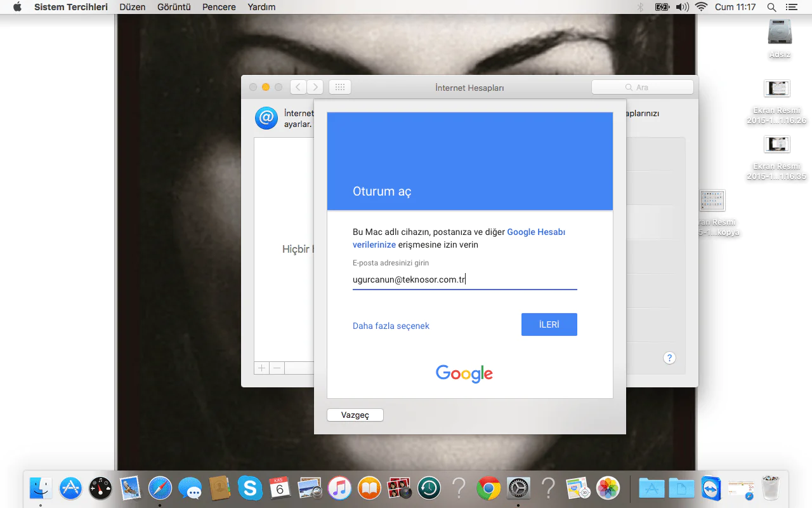Open the Yardım menu
The width and height of the screenshot is (812, 508).
(261, 7)
